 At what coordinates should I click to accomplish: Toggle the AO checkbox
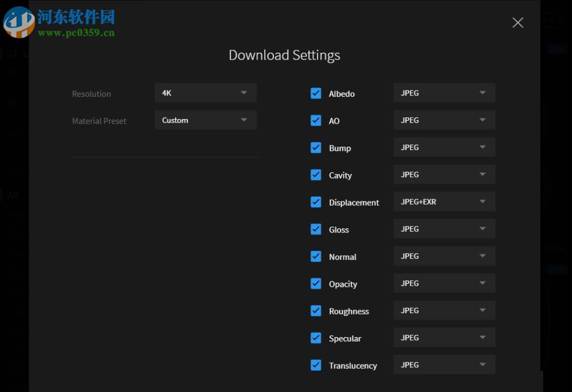316,121
